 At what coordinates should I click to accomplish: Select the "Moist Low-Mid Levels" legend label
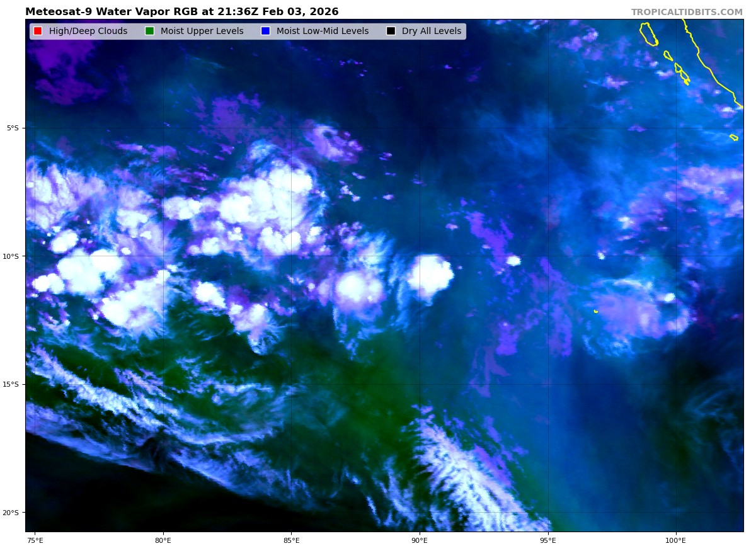point(322,31)
